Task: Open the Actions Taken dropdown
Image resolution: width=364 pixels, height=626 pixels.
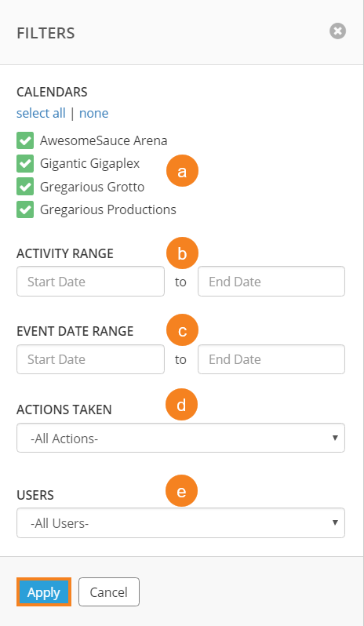Action: (180, 438)
